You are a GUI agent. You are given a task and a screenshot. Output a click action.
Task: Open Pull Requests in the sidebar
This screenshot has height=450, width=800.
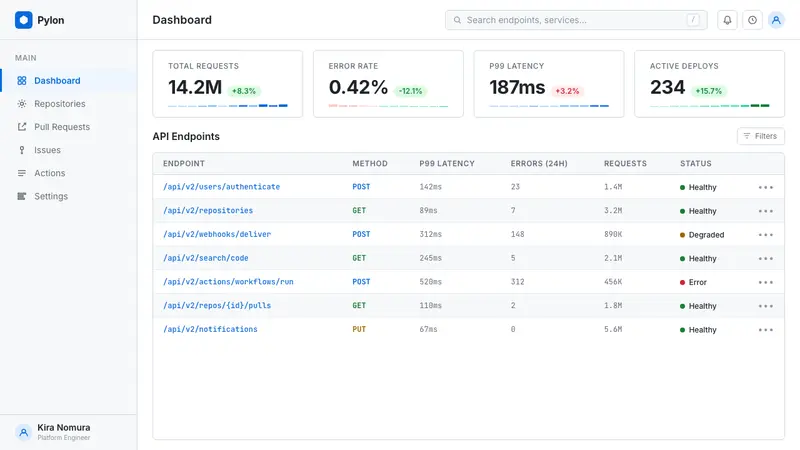[69, 127]
